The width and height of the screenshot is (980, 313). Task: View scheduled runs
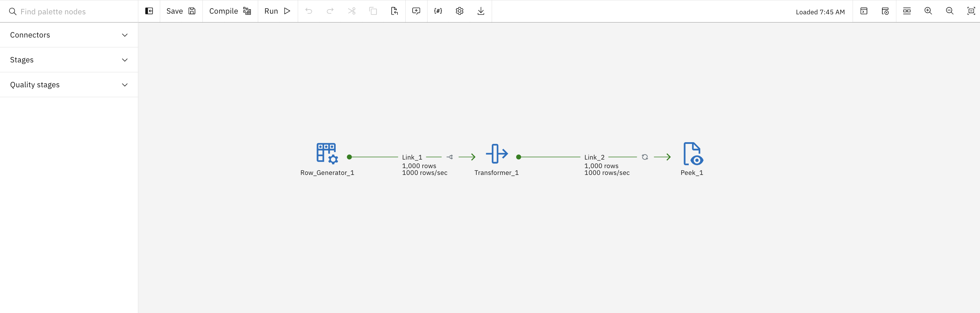885,11
